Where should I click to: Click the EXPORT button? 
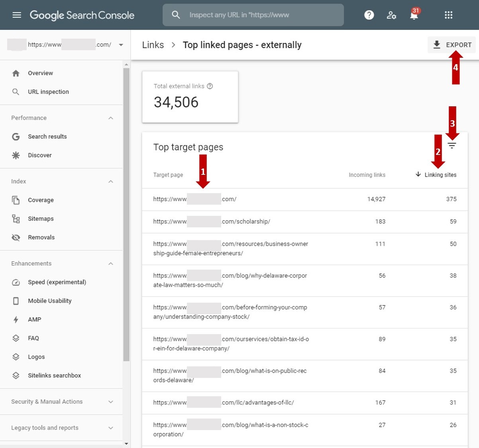[452, 45]
